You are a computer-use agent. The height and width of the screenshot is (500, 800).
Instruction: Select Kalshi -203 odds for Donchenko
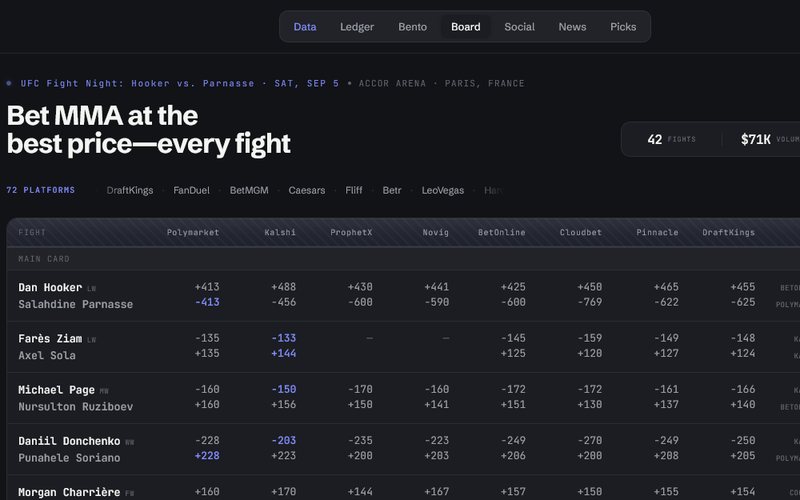pos(284,440)
